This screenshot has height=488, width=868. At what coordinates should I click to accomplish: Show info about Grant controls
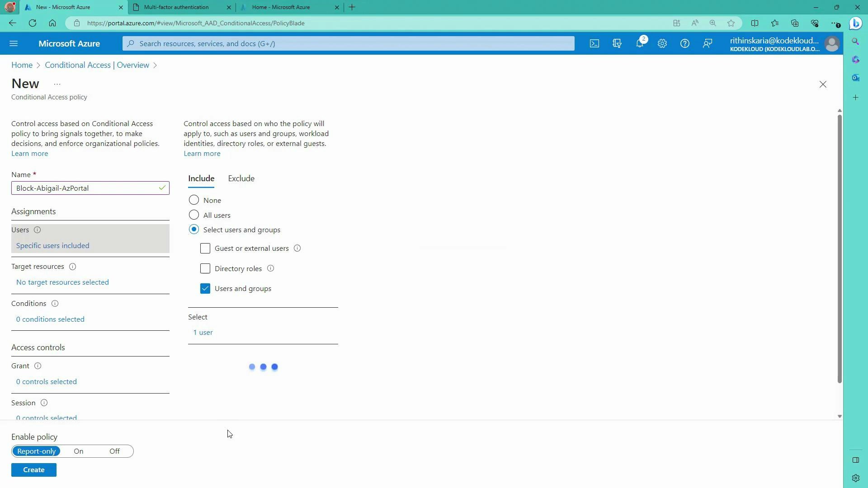38,366
